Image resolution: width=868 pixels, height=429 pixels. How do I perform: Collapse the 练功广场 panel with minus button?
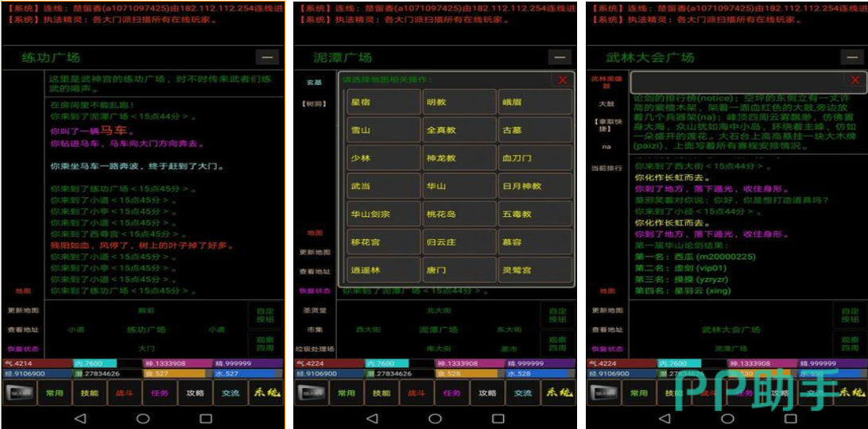(267, 57)
